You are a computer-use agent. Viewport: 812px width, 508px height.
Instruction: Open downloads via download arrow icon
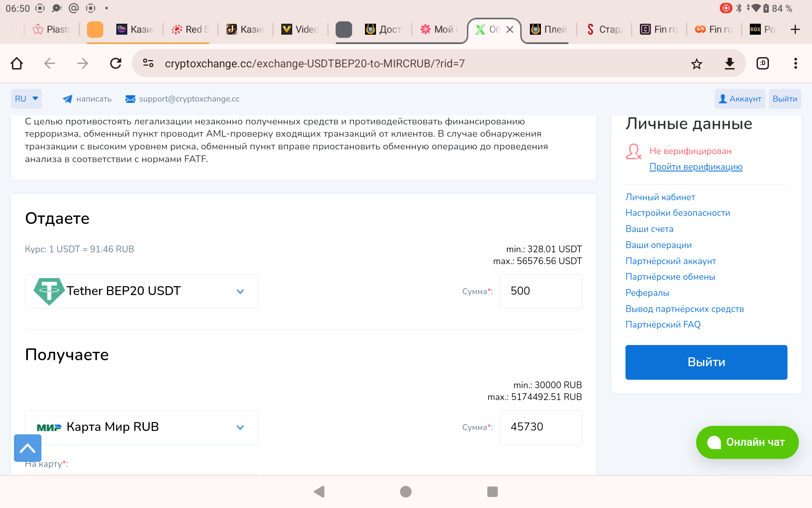729,64
